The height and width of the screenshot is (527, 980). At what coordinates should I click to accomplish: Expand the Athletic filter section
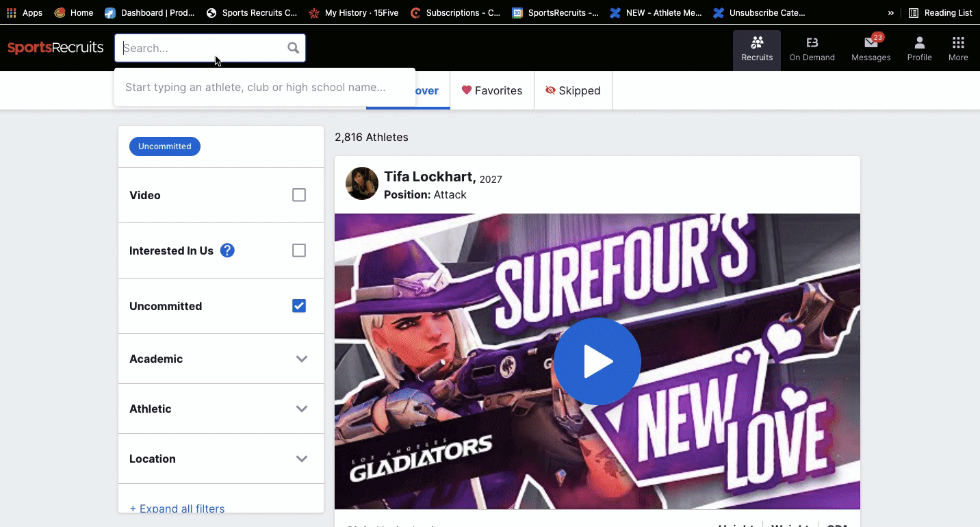(x=301, y=409)
